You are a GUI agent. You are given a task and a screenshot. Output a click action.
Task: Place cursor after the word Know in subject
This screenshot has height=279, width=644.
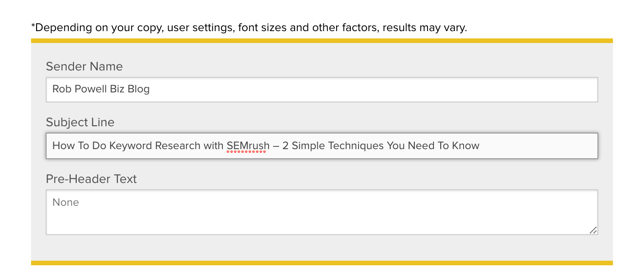(x=480, y=145)
